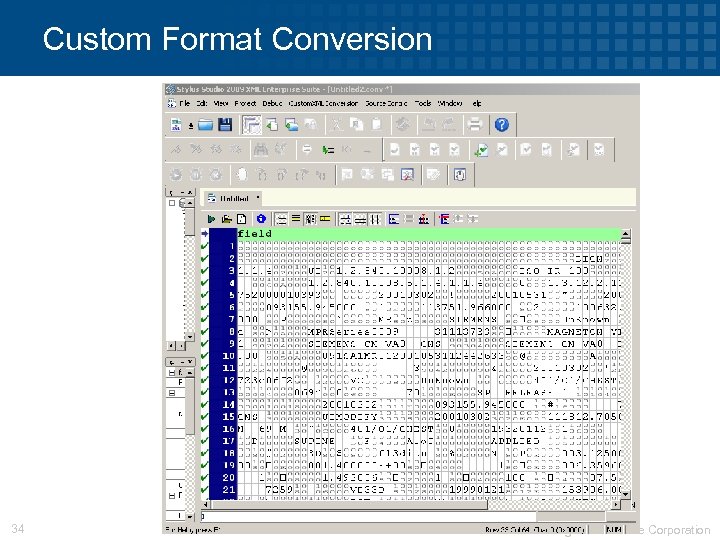This screenshot has width=720, height=540.
Task: Click the blue info circle icon
Action: 261,219
